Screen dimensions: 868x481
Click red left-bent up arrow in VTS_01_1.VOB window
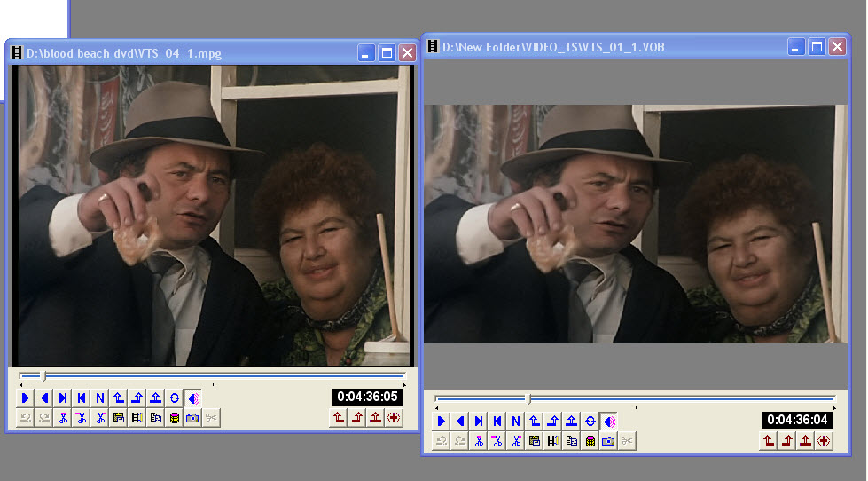769,441
